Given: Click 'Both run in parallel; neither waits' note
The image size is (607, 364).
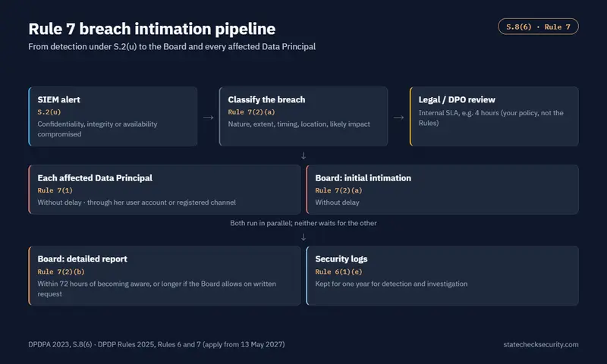Looking at the screenshot, I should (x=303, y=223).
